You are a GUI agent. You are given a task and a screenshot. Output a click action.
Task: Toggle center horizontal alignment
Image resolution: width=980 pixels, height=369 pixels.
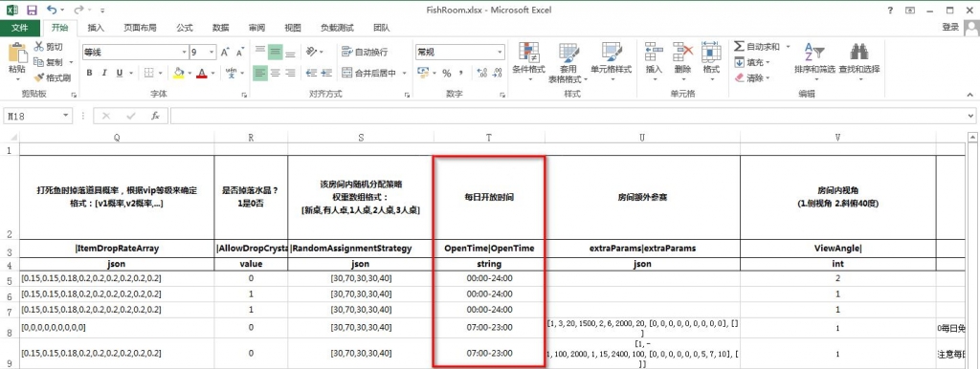pyautogui.click(x=275, y=73)
